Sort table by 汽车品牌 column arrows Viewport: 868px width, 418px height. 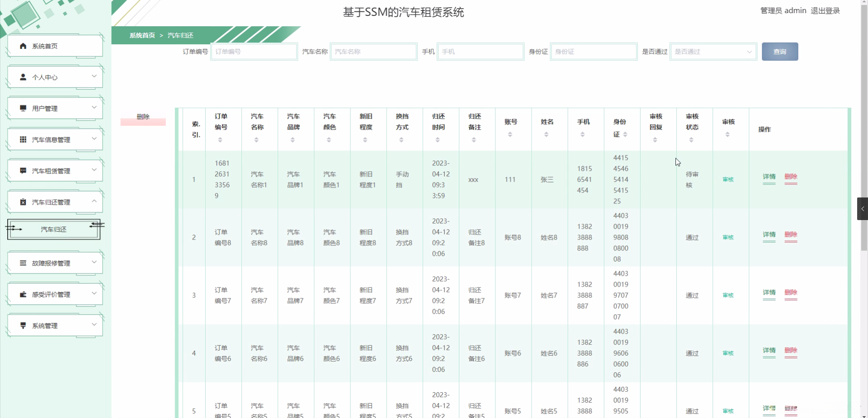[292, 140]
